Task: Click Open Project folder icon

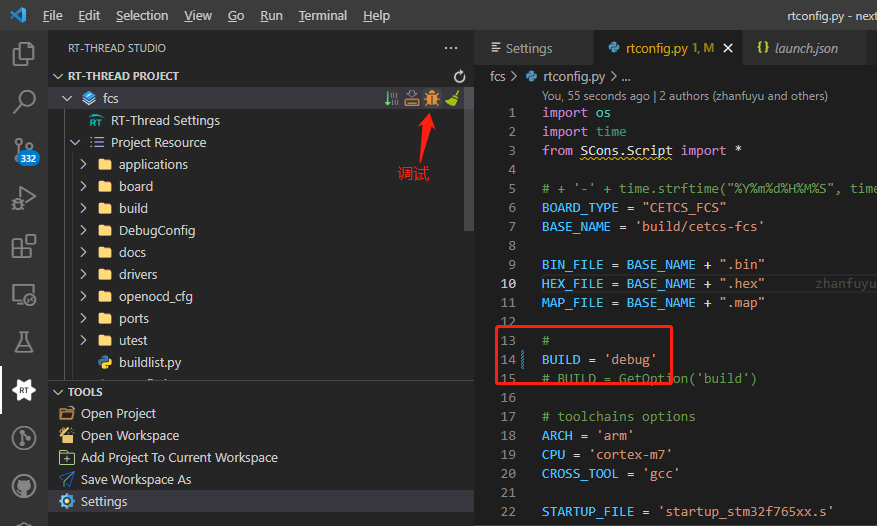Action: click(x=67, y=414)
